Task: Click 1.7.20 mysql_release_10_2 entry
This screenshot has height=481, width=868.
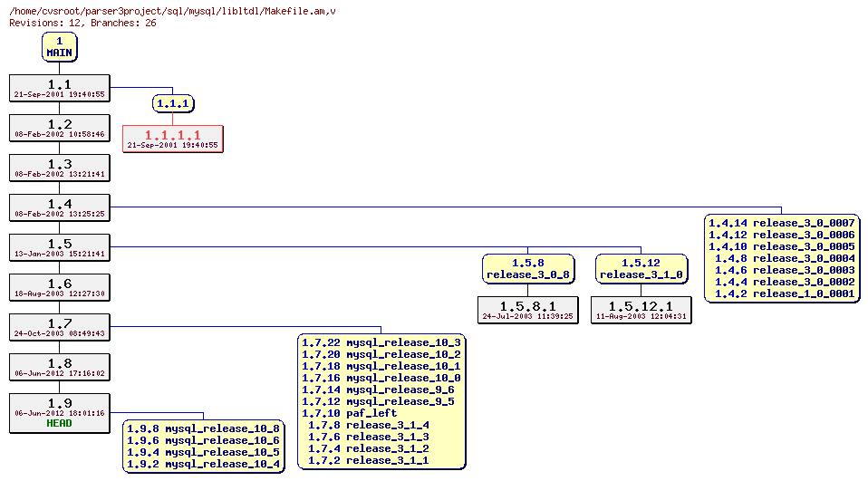Action: pyautogui.click(x=381, y=354)
